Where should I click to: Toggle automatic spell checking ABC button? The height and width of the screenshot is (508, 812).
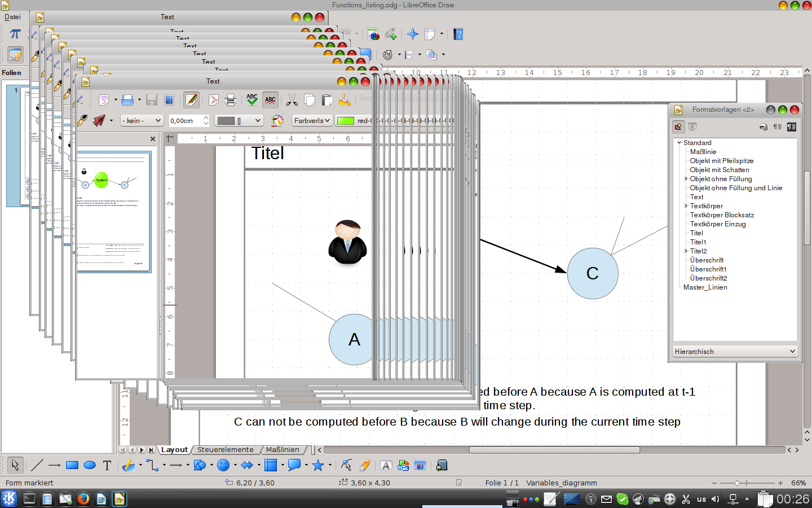[x=270, y=100]
